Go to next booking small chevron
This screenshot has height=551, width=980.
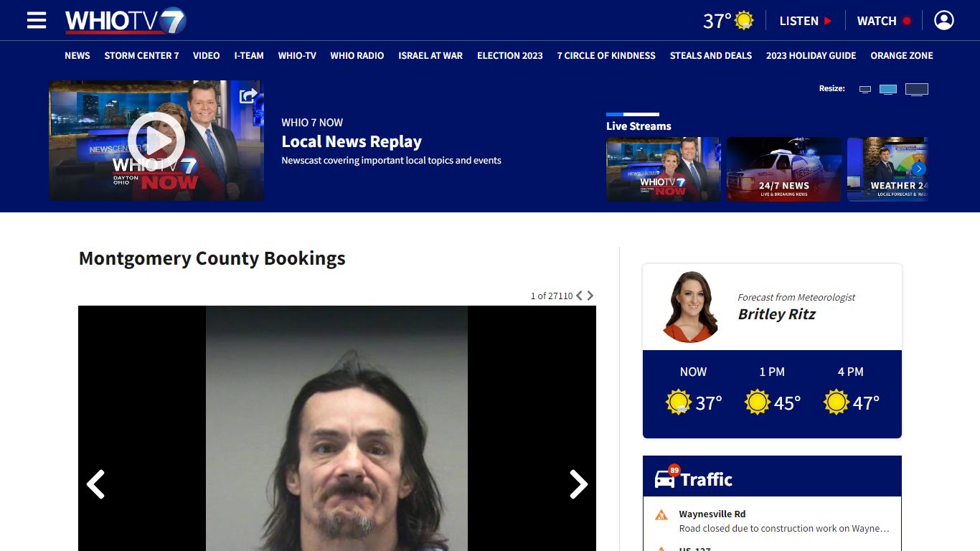coord(590,296)
